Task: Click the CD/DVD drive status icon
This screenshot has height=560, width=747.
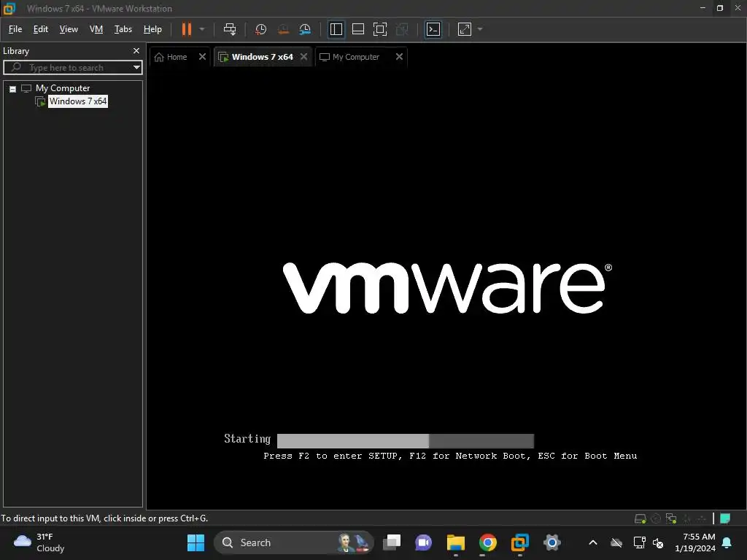Action: coord(656,518)
